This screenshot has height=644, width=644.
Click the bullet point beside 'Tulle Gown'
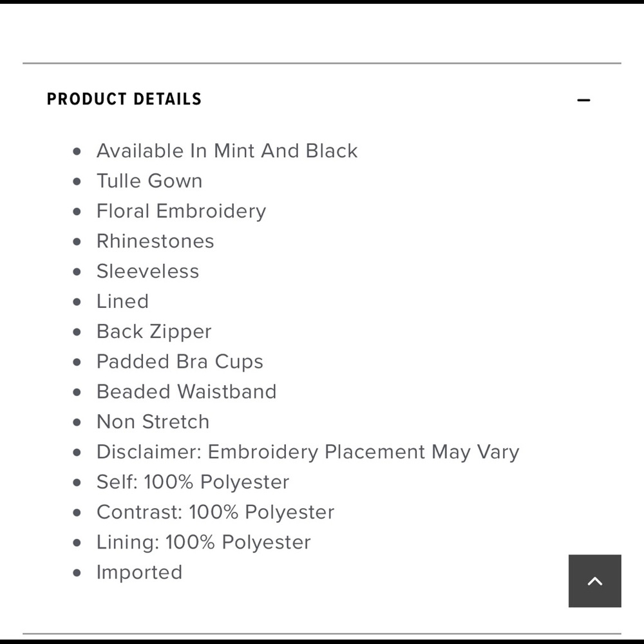[77, 182]
